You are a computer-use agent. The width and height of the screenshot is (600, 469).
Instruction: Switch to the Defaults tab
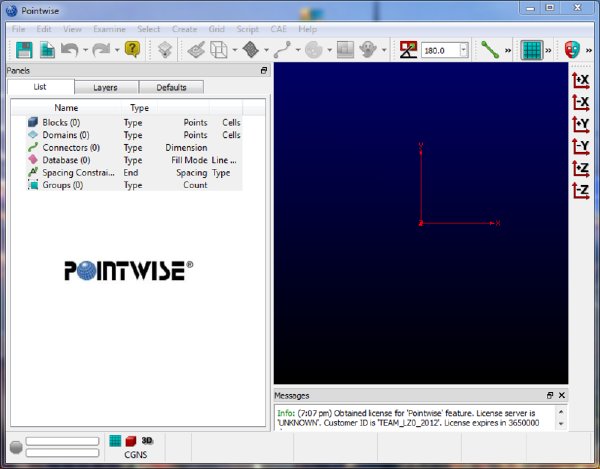click(171, 88)
